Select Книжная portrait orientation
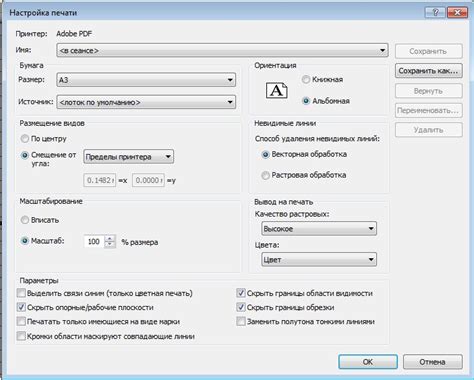Screen dimensions: 474x380 tap(306, 79)
